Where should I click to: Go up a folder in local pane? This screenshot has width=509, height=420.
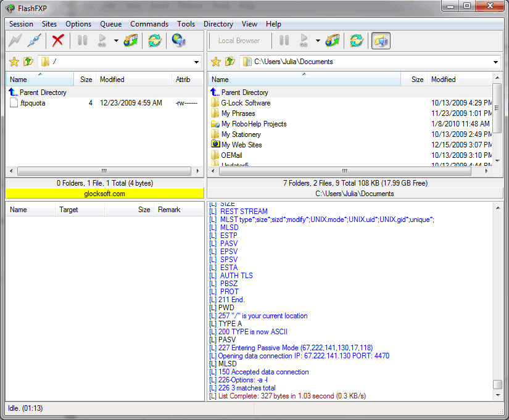tap(230, 62)
